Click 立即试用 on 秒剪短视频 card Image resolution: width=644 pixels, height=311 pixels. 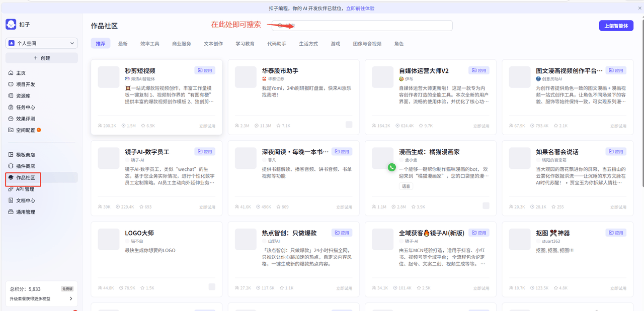pyautogui.click(x=207, y=126)
